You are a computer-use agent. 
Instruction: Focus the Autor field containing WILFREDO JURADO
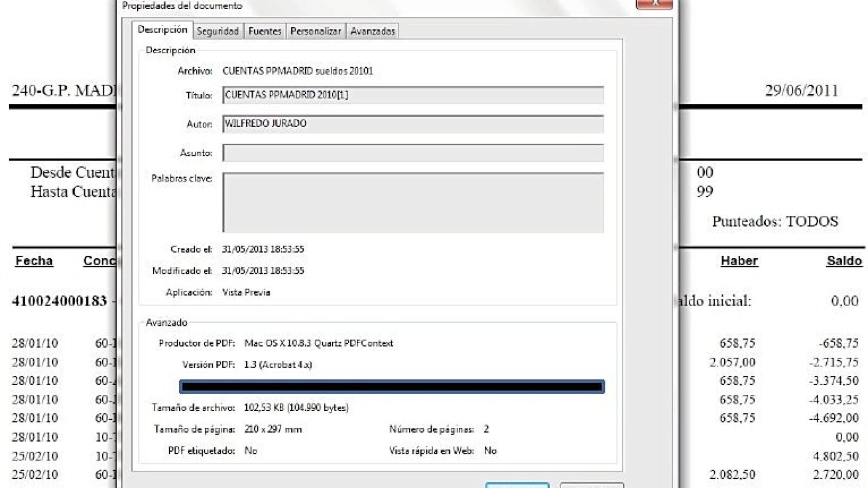[x=412, y=124]
